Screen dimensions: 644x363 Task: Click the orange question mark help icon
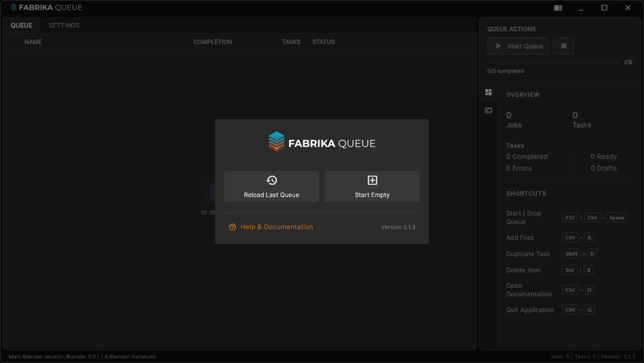[232, 227]
